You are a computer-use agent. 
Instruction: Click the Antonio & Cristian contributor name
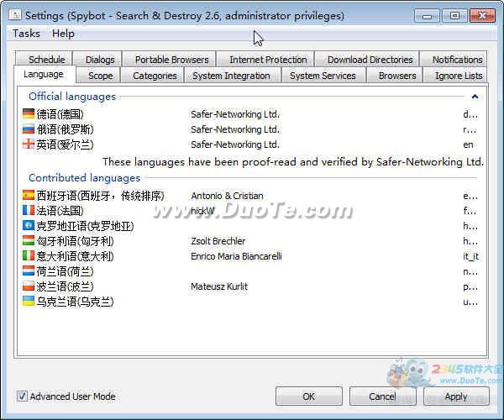227,196
